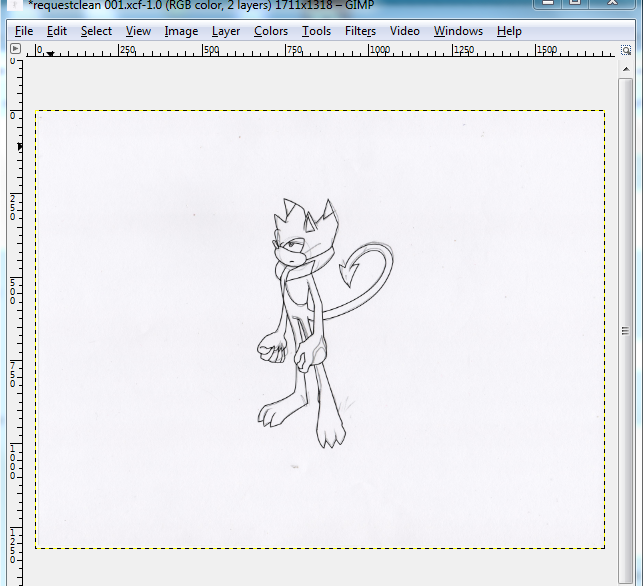This screenshot has height=586, width=643.
Task: Open the Edit menu
Action: pos(57,31)
